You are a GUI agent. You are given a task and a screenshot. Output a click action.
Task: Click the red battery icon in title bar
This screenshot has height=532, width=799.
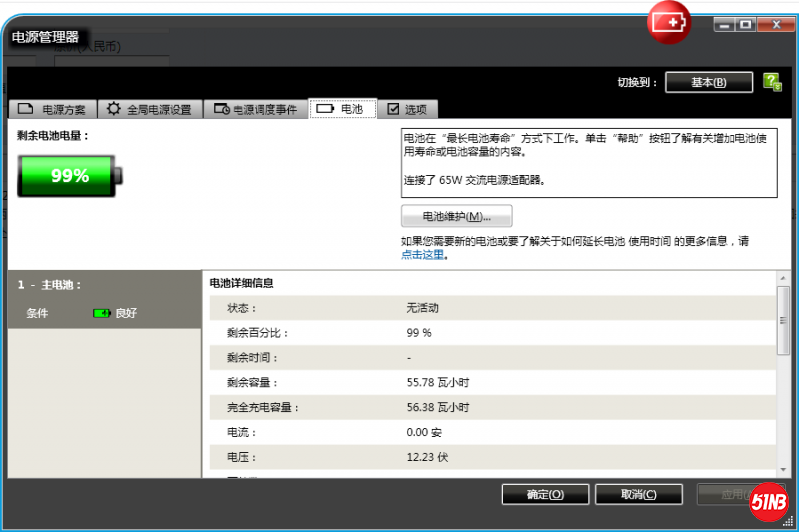coord(670,22)
